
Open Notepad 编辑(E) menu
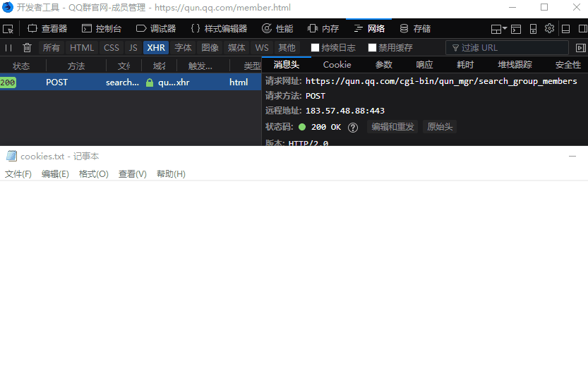point(55,174)
